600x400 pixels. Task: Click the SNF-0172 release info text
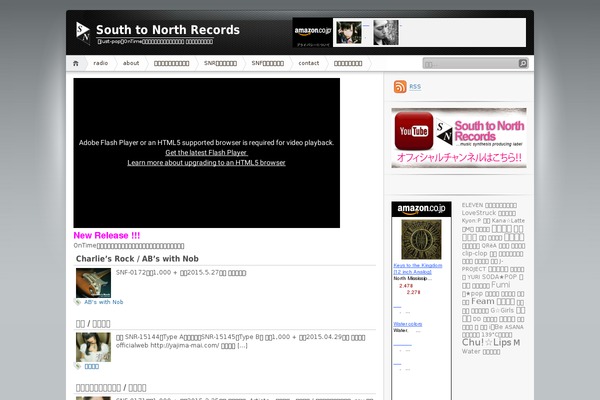tap(181, 273)
